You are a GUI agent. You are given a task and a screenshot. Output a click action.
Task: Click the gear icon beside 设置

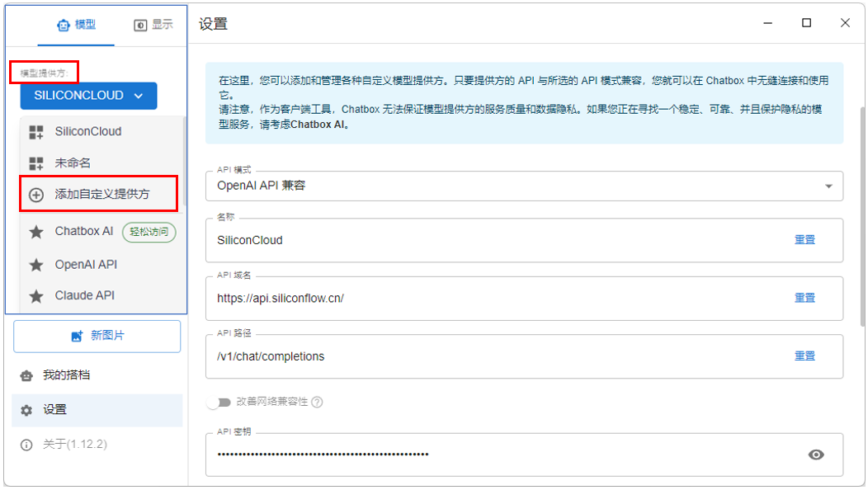point(26,411)
